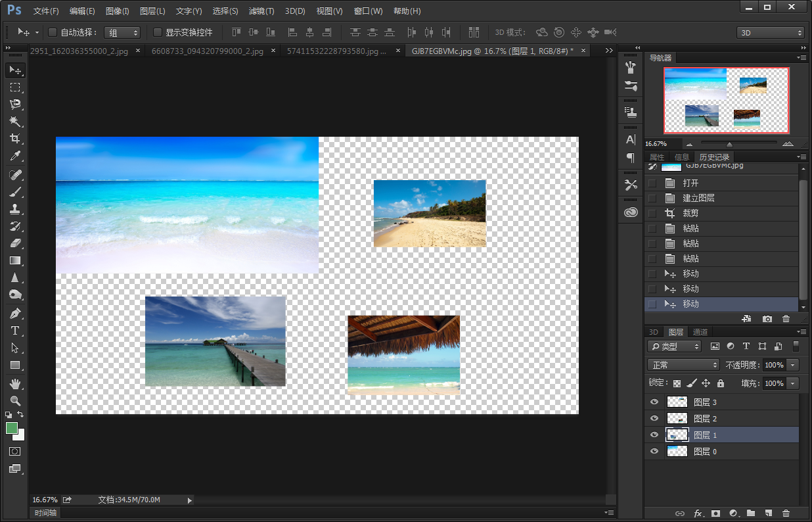Switch to the 通道 tab
The height and width of the screenshot is (522, 812).
[x=700, y=332]
